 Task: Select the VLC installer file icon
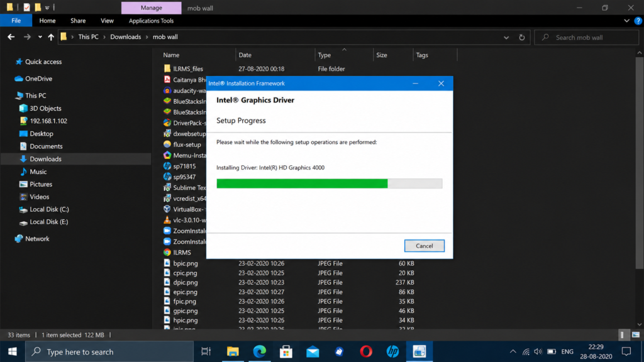click(x=167, y=220)
